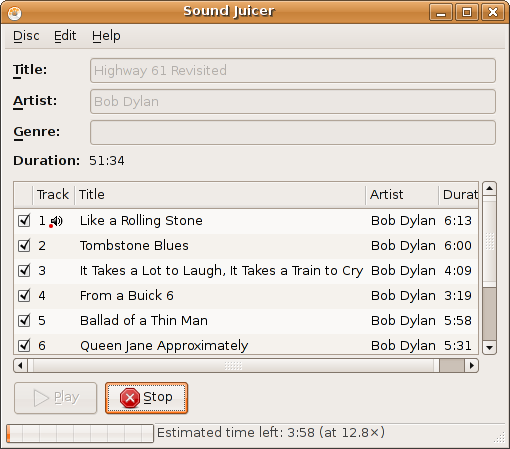
Task: Uncheck Queen Jane Approximately track checkbox
Action: point(24,346)
